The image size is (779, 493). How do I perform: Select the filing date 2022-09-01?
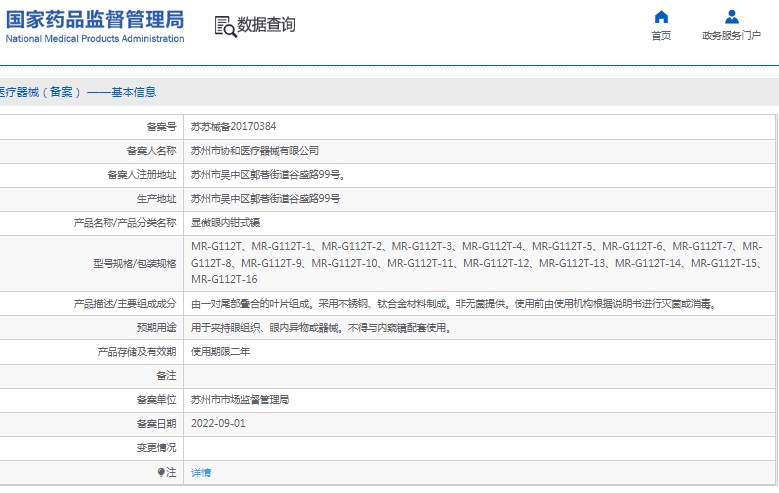[x=218, y=423]
